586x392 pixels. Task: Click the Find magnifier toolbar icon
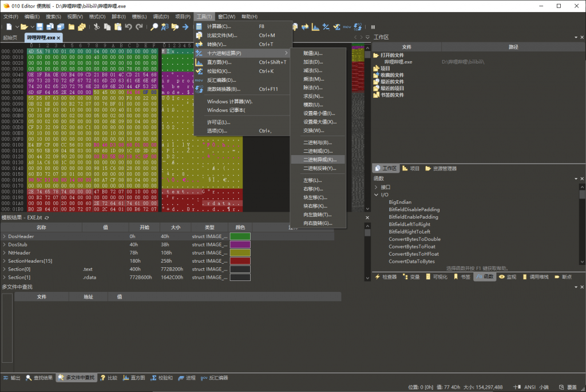tap(154, 27)
